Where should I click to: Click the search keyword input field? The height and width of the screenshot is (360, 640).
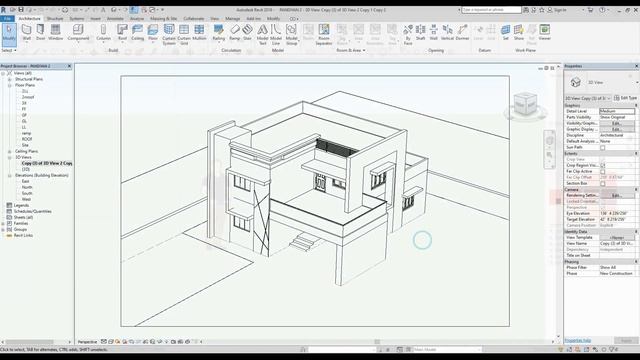coord(491,9)
